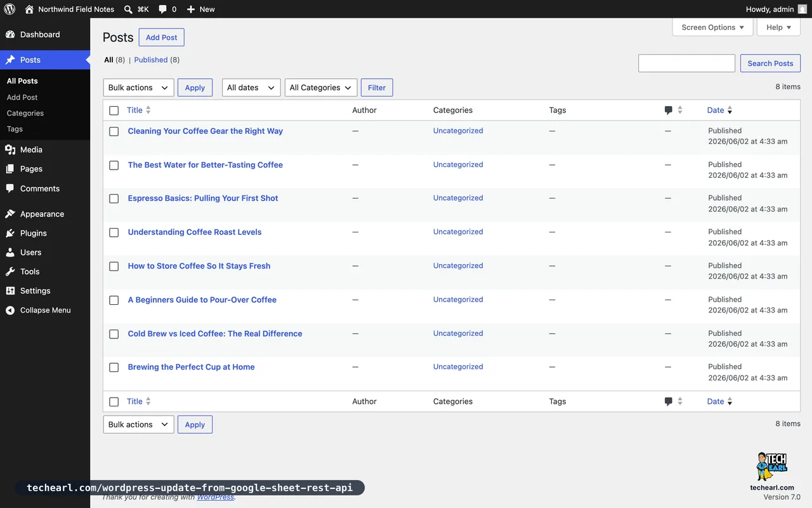Click the Filter button

pos(377,88)
